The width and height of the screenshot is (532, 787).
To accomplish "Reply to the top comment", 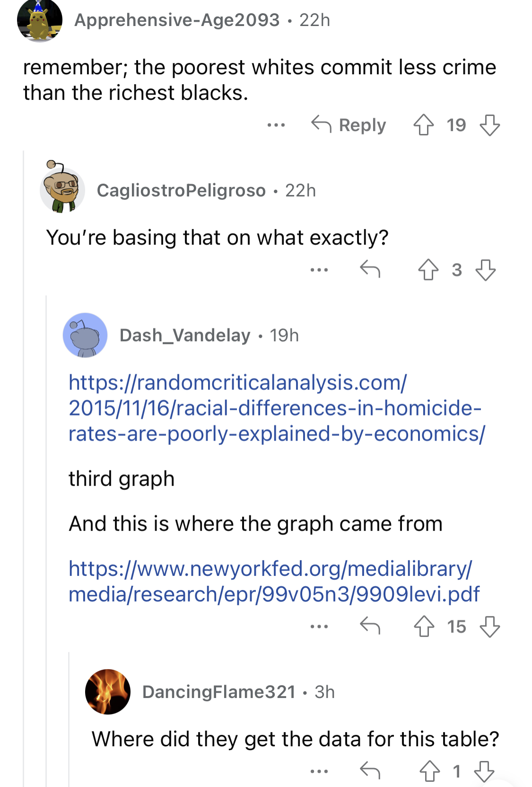I will (x=349, y=125).
